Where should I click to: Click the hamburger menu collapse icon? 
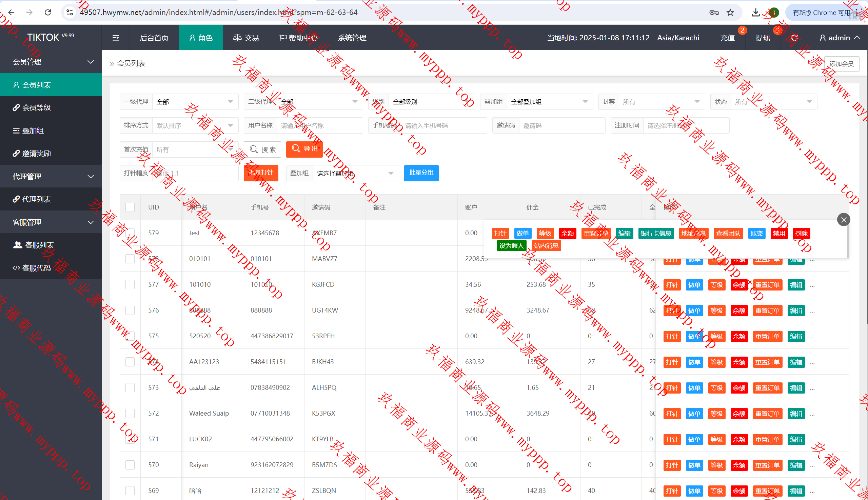tap(116, 38)
